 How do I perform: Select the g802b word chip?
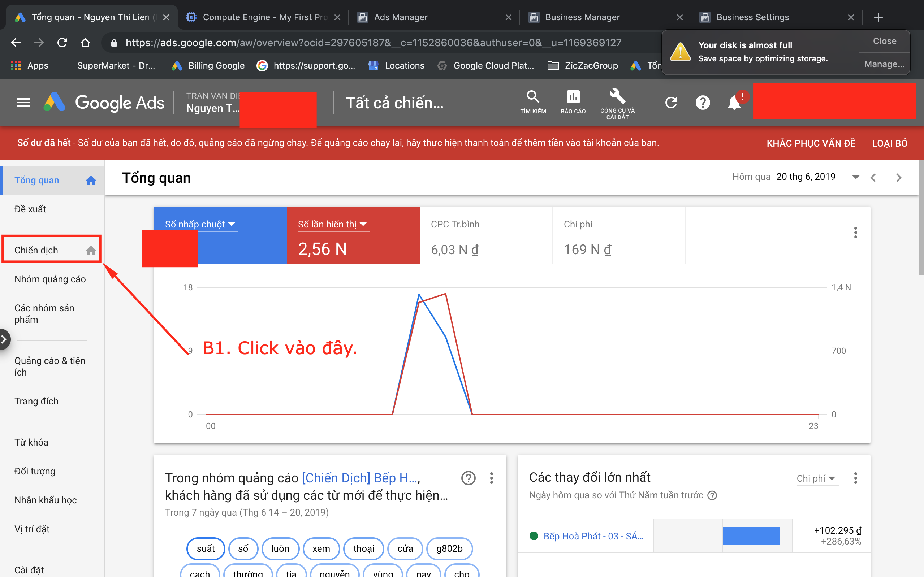[x=449, y=548]
